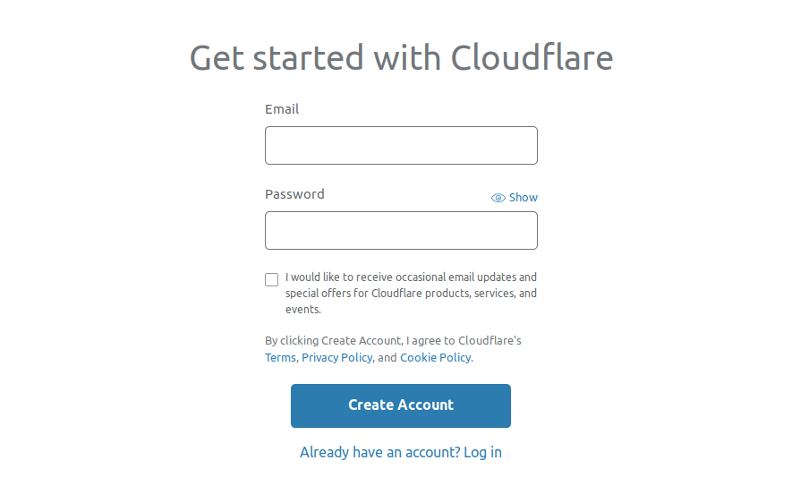Image resolution: width=800 pixels, height=503 pixels.
Task: Open Cloudflare's Terms link
Action: pos(280,358)
